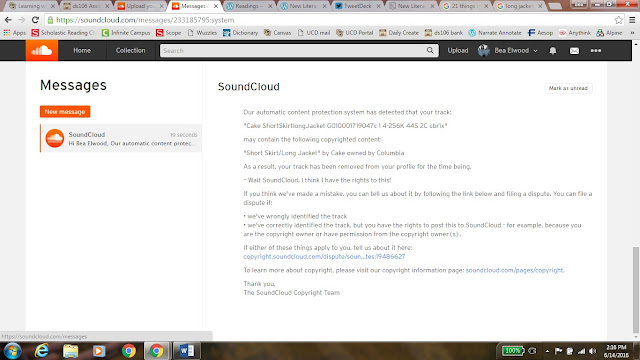The height and width of the screenshot is (360, 640).
Task: Go to the Home nav item
Action: click(82, 51)
